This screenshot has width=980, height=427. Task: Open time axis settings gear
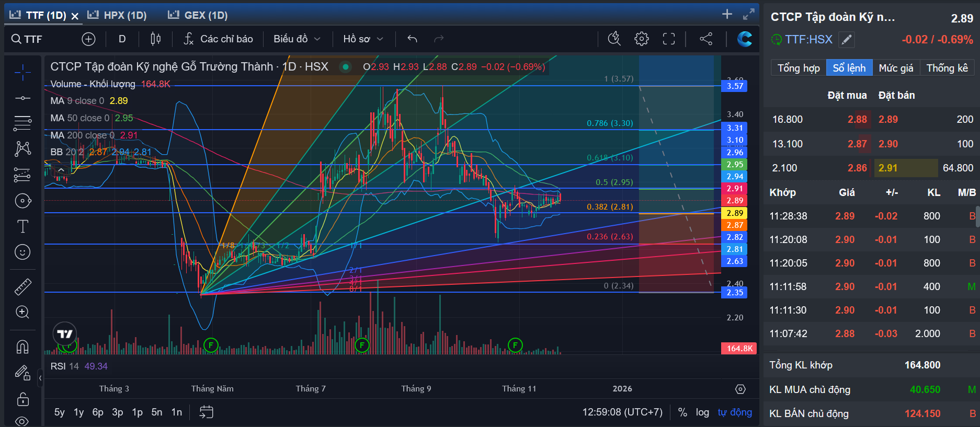pos(740,389)
